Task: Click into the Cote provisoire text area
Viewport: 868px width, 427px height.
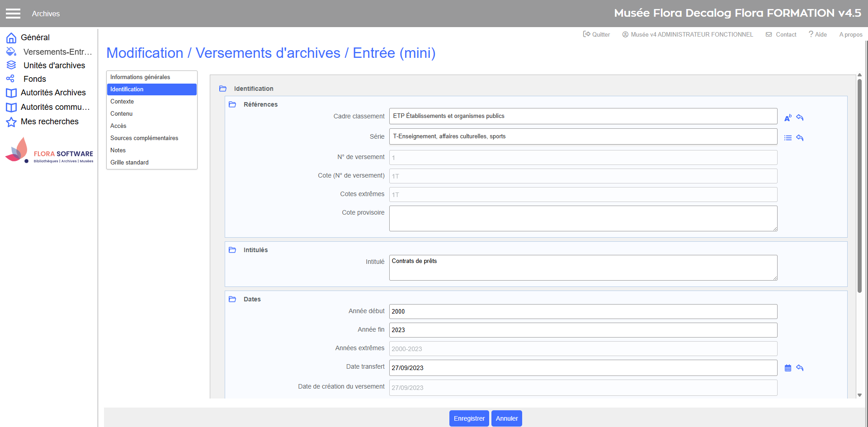Action: tap(583, 218)
